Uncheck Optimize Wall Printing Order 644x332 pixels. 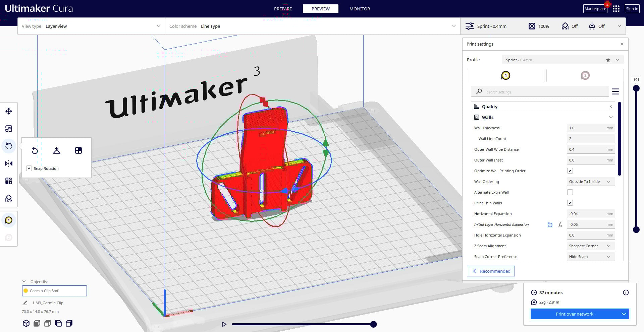570,171
